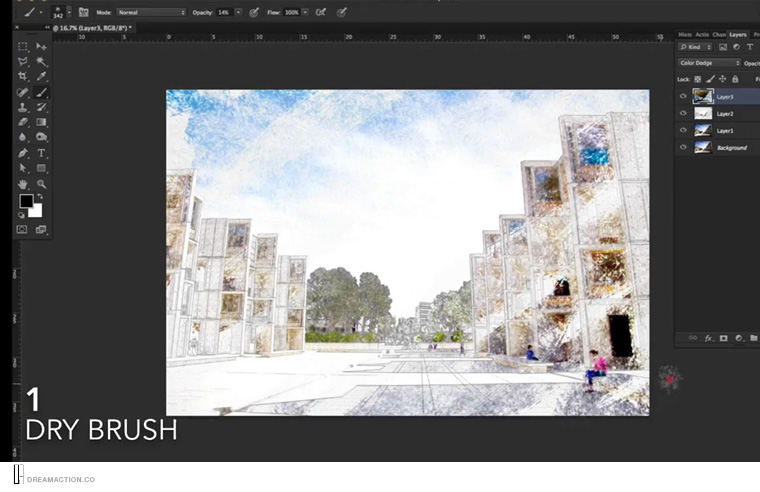Reset default foreground and background colors
The image size is (760, 492).
[21, 215]
